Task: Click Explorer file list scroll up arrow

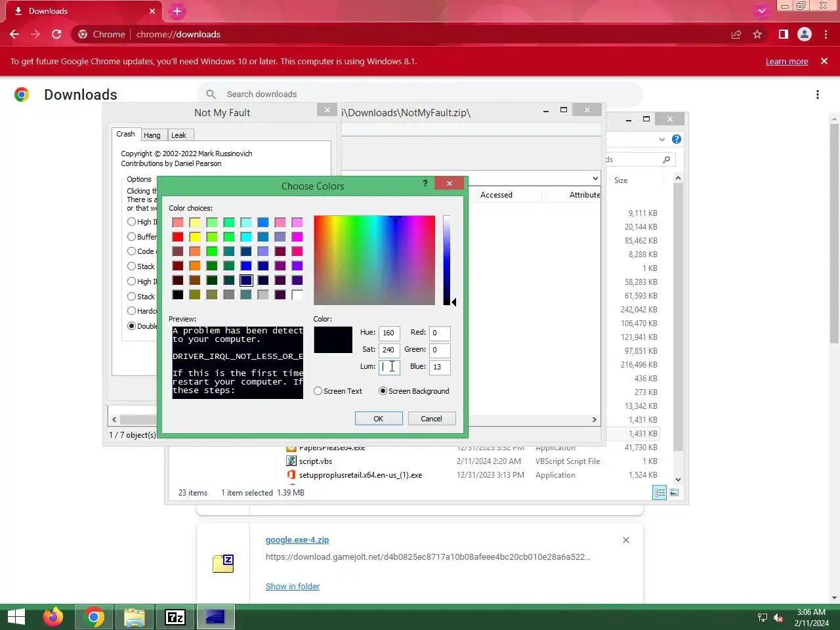Action: (678, 178)
